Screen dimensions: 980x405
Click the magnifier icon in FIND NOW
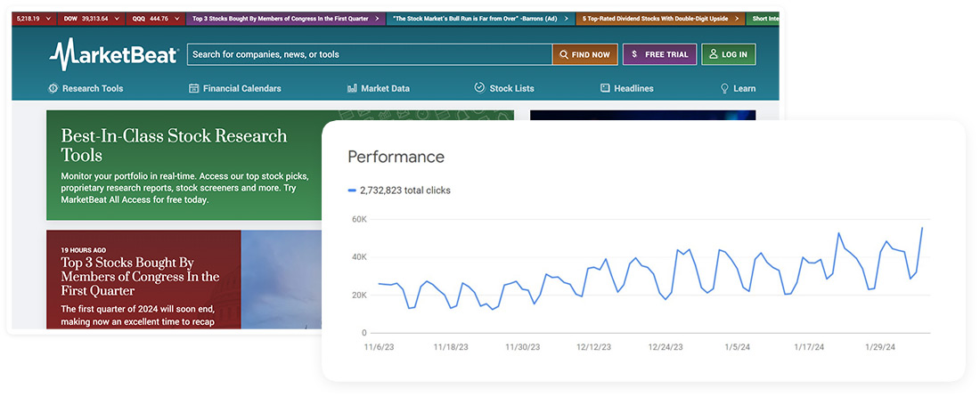pos(564,54)
